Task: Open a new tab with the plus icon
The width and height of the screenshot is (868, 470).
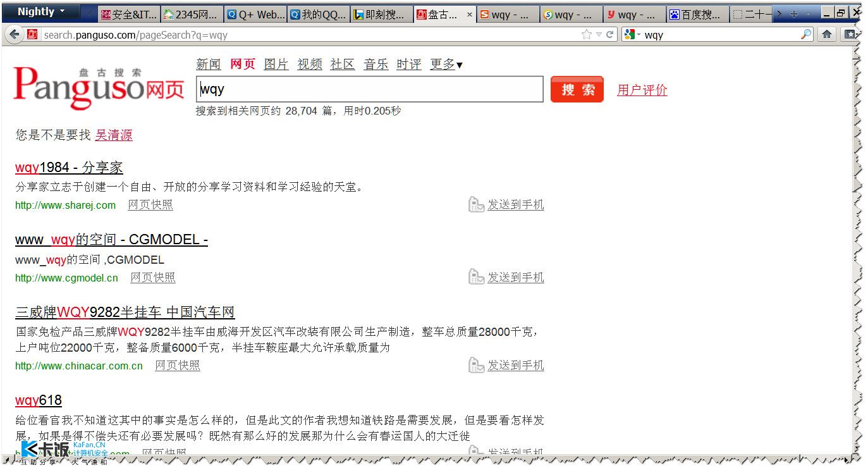Action: click(794, 14)
